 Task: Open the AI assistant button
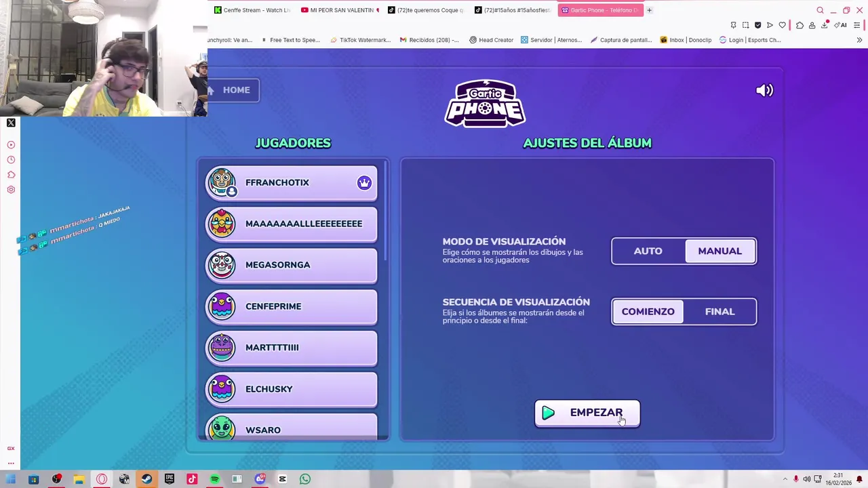click(841, 25)
